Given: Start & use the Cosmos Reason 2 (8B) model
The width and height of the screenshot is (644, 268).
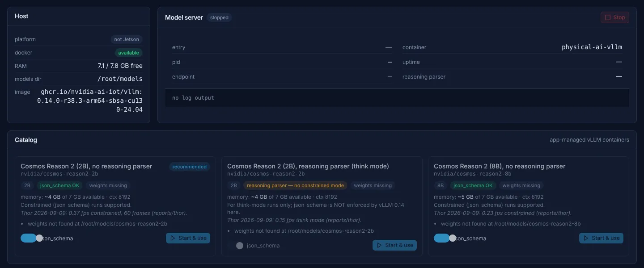Looking at the screenshot, I should [x=601, y=238].
